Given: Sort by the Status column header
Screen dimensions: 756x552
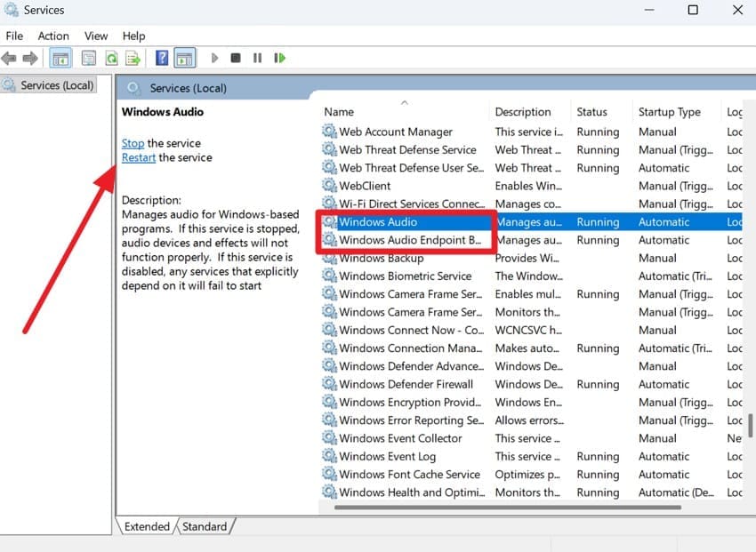Looking at the screenshot, I should point(600,112).
